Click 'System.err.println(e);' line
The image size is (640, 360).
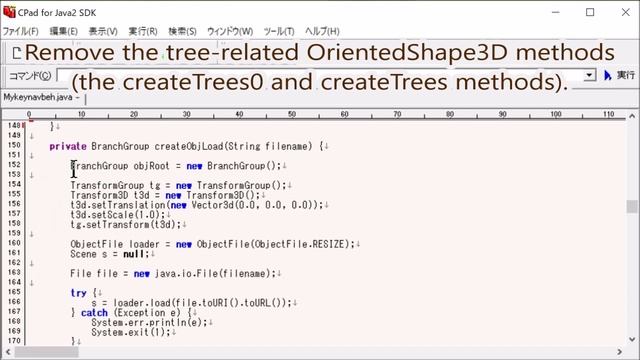[149, 322]
